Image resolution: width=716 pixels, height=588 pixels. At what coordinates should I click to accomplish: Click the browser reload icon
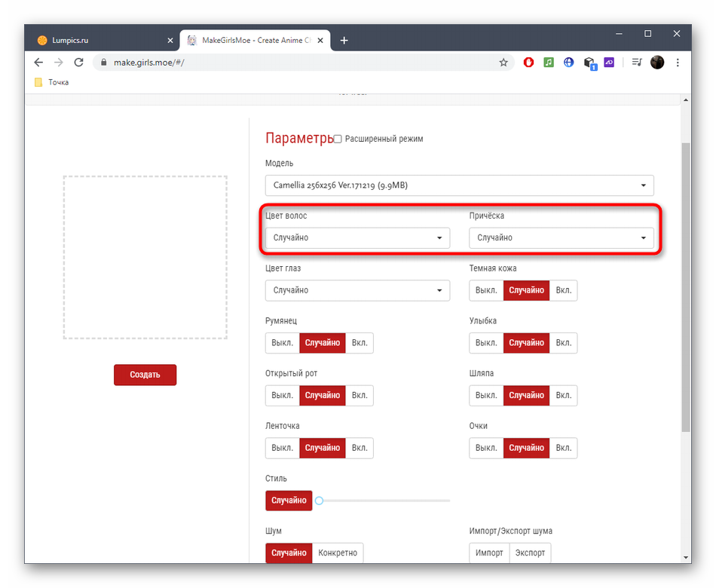click(78, 63)
